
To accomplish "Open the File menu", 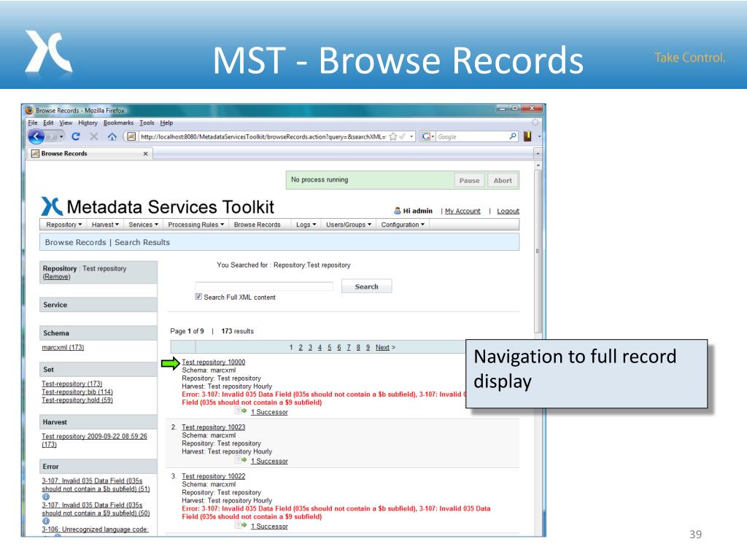I will [32, 122].
